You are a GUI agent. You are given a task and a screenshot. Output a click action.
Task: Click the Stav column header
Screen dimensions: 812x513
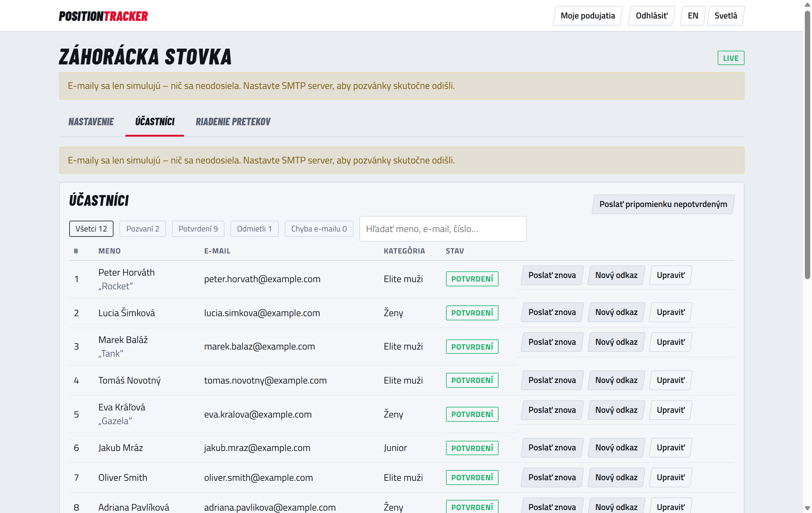455,251
